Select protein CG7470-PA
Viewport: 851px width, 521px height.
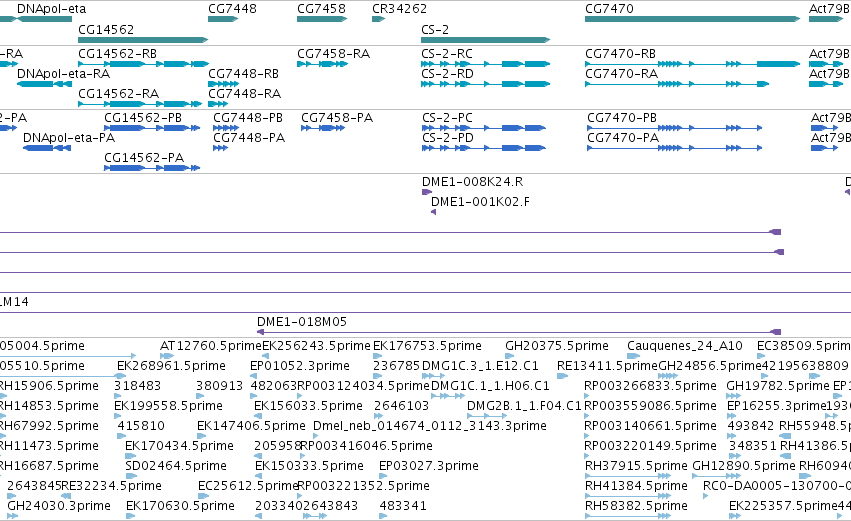pos(675,148)
